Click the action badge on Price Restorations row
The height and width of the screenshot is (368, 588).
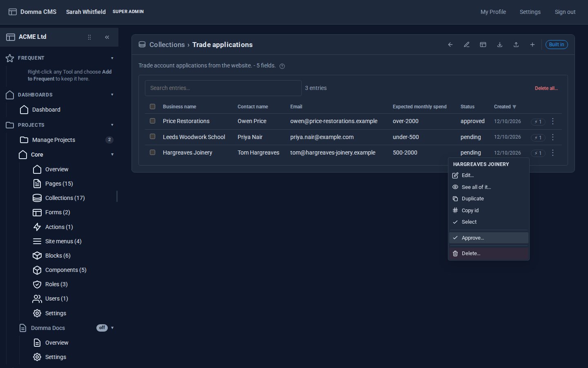pos(538,122)
